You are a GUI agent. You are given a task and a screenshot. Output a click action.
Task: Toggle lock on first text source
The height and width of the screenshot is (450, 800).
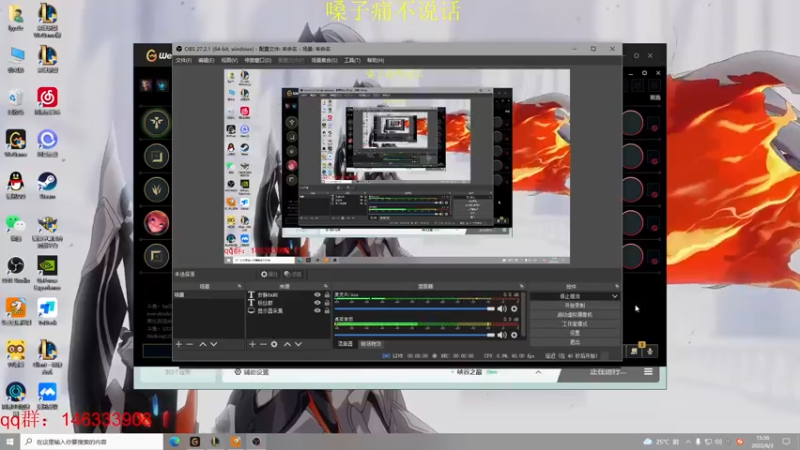[x=327, y=295]
